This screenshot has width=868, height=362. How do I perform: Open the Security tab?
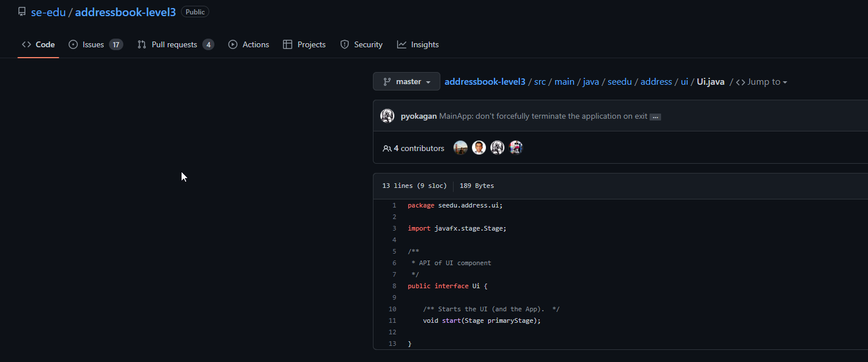click(361, 44)
